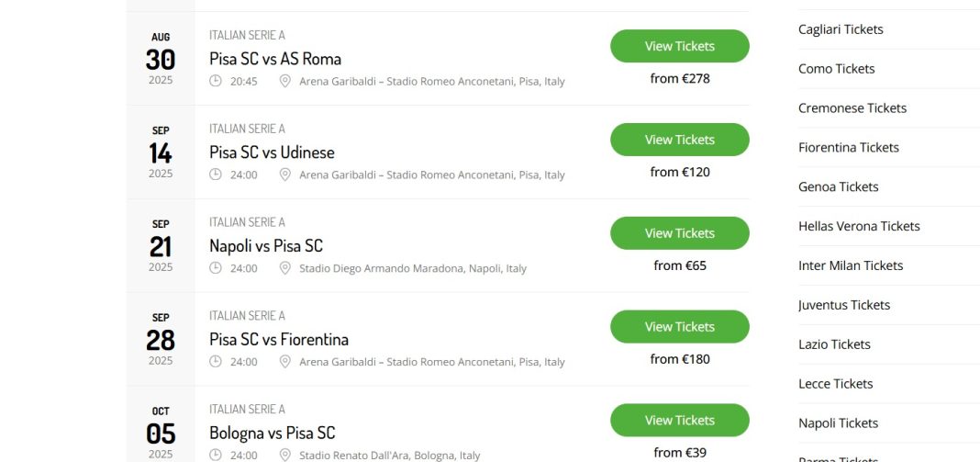The image size is (980, 462).
Task: View tickets for Napoli vs Pisa SC
Action: (x=679, y=233)
